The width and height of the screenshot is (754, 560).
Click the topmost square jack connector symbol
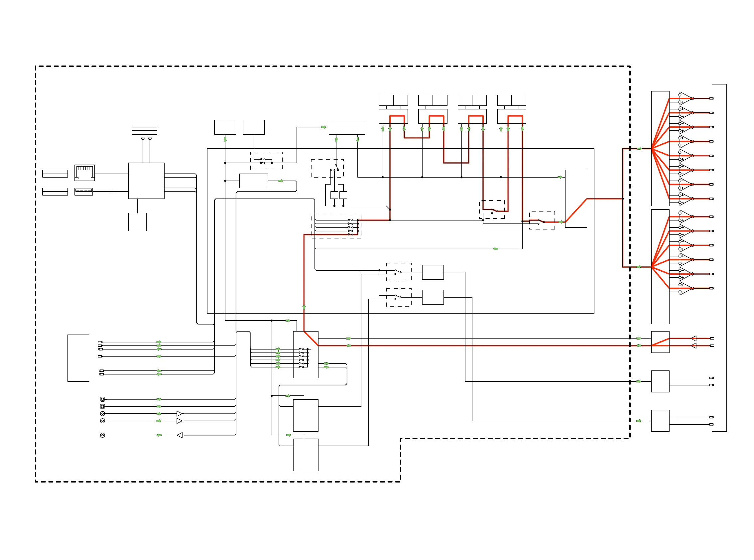103,399
